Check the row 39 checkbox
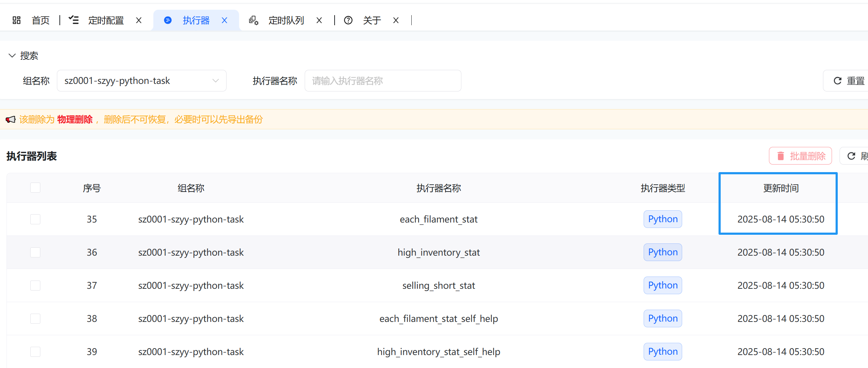This screenshot has height=368, width=868. 35,352
